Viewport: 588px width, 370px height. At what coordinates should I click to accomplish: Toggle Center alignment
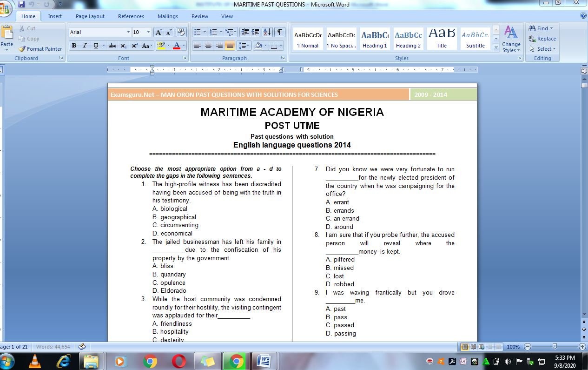click(208, 46)
